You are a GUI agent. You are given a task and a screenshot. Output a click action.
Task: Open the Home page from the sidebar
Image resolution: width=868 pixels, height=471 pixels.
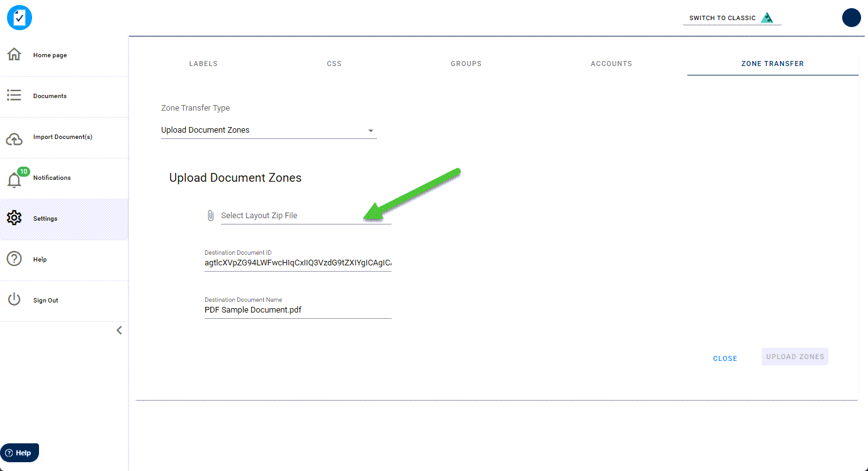click(13, 54)
